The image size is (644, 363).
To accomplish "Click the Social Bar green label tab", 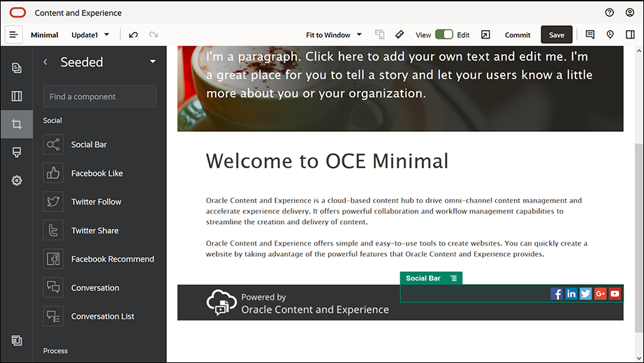I will [431, 278].
